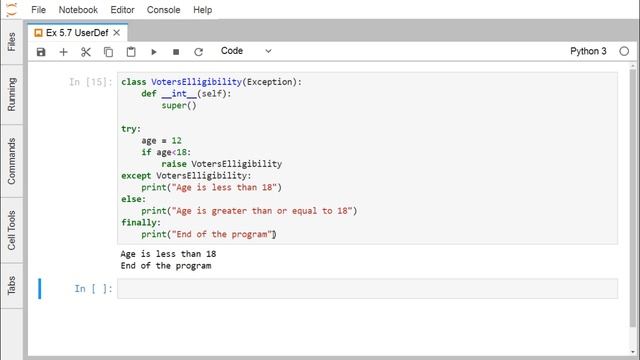Click the 'In [15]:' cell prompt
Image resolution: width=640 pixels, height=360 pixels.
(x=90, y=82)
